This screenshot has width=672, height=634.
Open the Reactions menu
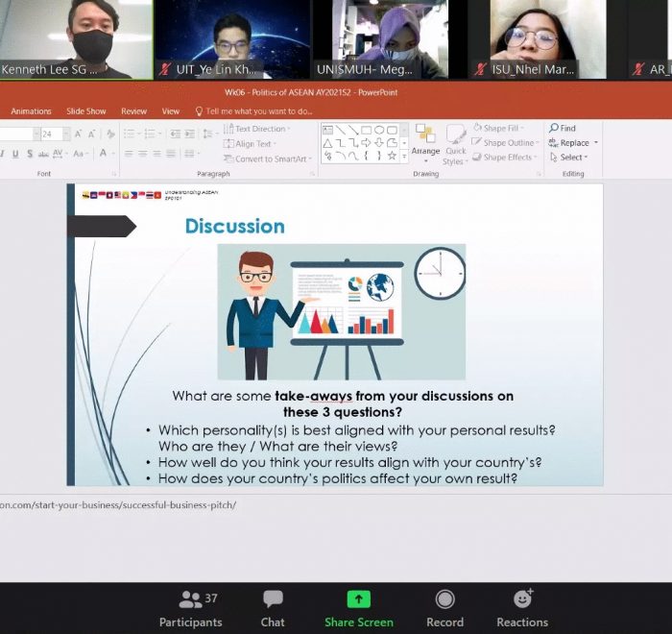click(x=522, y=608)
